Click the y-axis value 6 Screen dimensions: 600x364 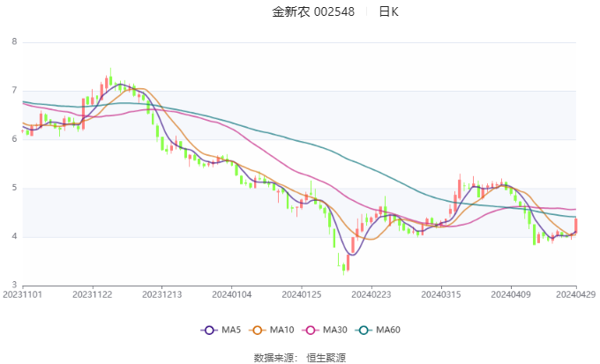pyautogui.click(x=14, y=139)
